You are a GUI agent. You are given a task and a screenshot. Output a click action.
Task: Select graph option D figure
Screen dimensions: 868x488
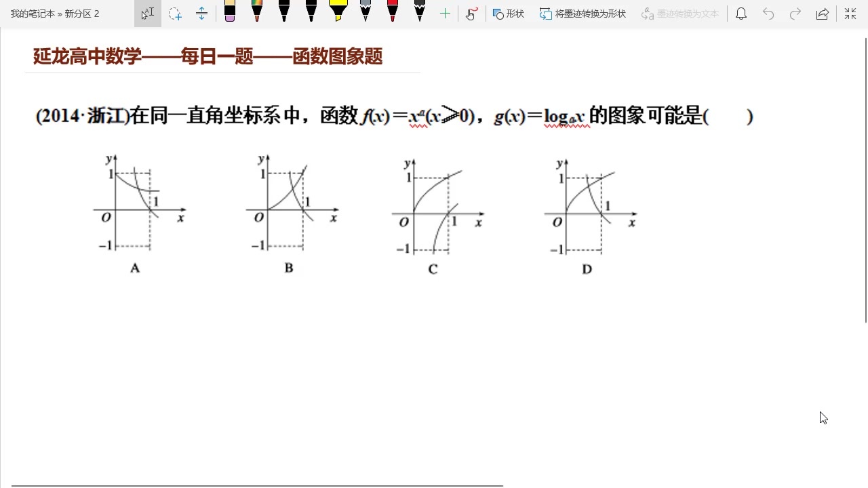point(590,216)
